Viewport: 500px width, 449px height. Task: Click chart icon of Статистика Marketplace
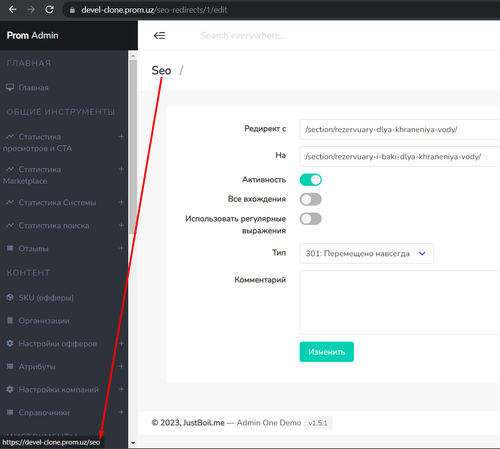click(x=10, y=169)
